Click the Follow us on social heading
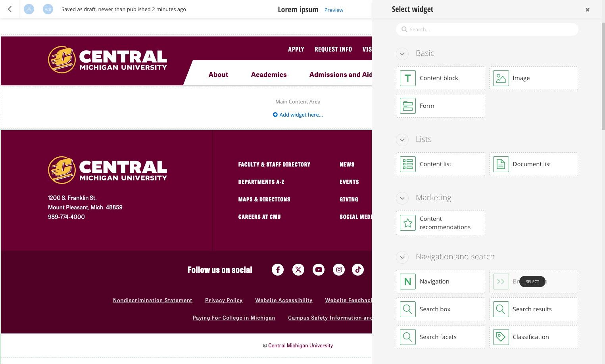 220,270
